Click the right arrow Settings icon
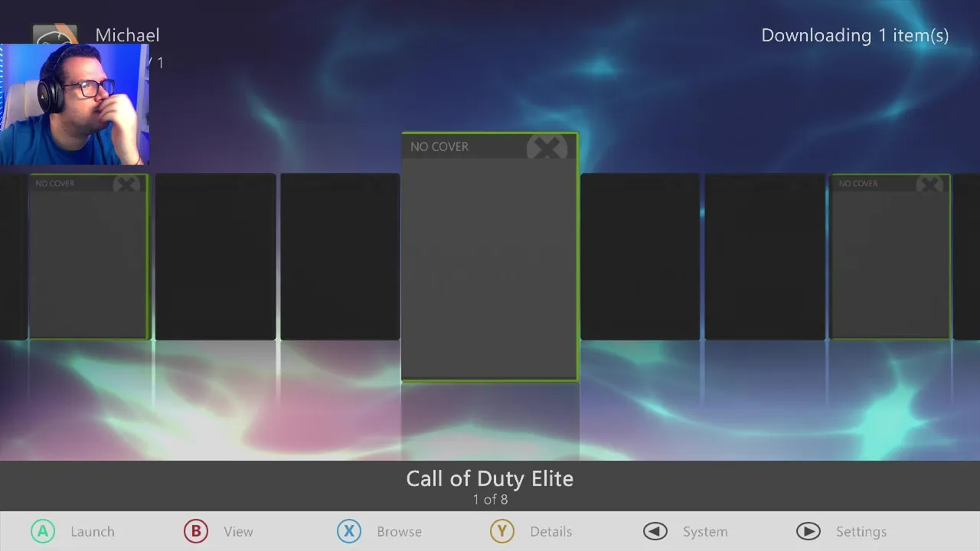The width and height of the screenshot is (980, 551). (x=808, y=531)
